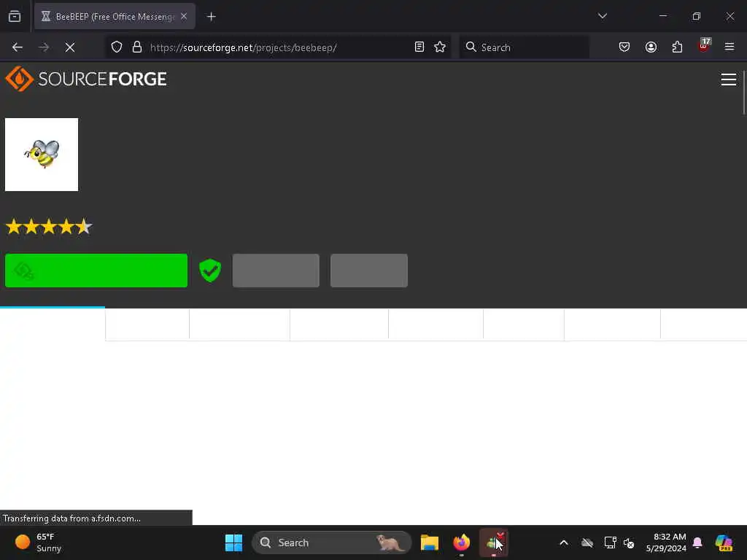This screenshot has height=560, width=747.
Task: Select the BeeBEEP (Free Office Messenger) tab
Action: click(x=115, y=17)
